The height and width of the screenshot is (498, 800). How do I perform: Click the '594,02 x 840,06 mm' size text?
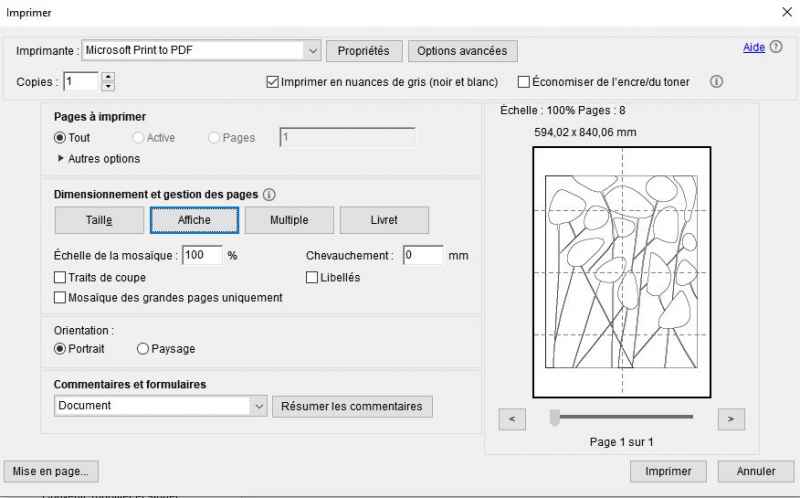tap(585, 132)
